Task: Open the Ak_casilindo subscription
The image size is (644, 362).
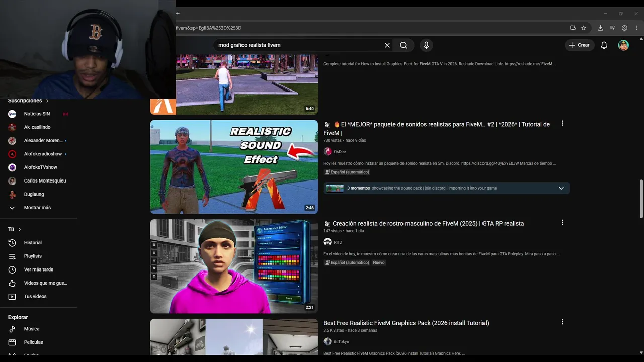Action: click(38, 127)
